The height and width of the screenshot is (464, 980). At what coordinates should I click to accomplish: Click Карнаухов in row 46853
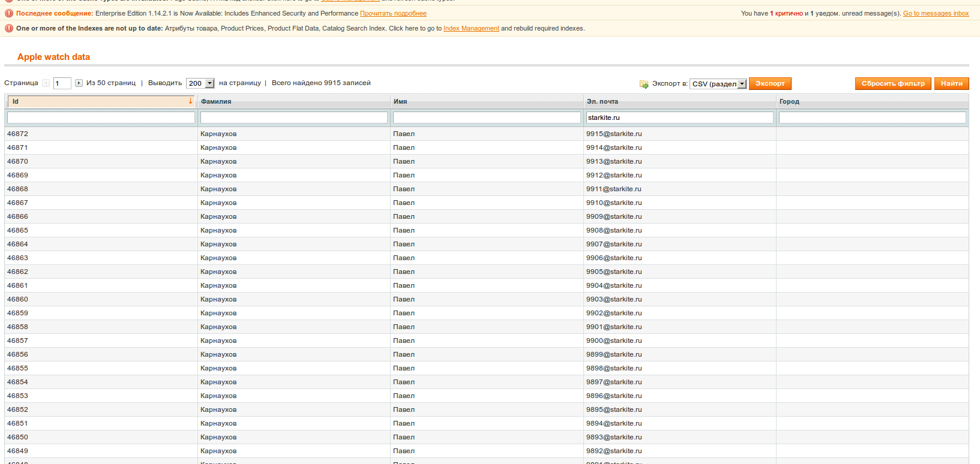(x=218, y=396)
